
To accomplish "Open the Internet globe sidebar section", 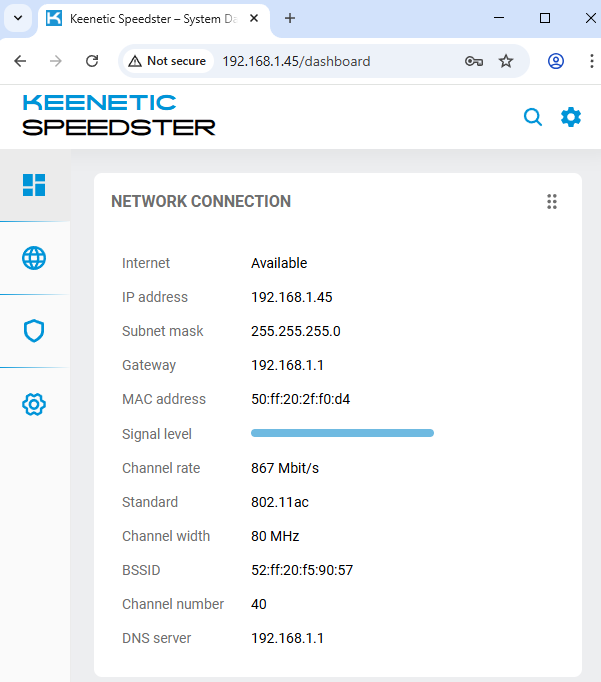I will [x=34, y=258].
